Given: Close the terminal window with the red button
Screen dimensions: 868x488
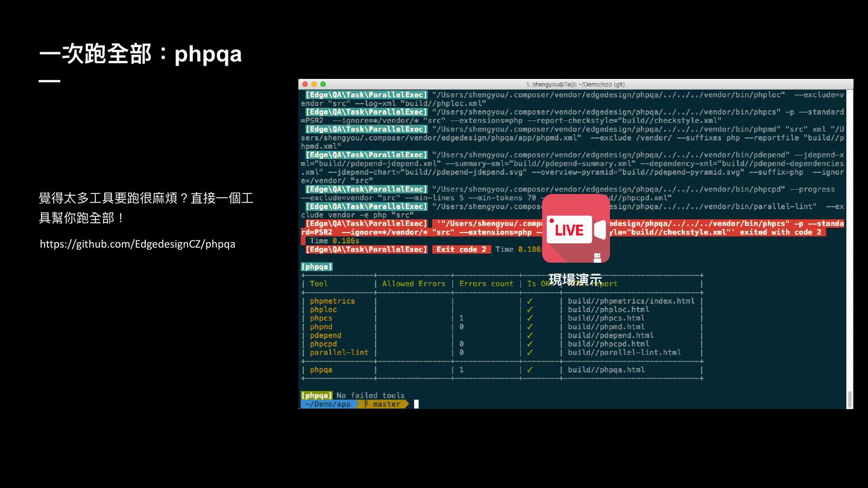Looking at the screenshot, I should [x=305, y=84].
